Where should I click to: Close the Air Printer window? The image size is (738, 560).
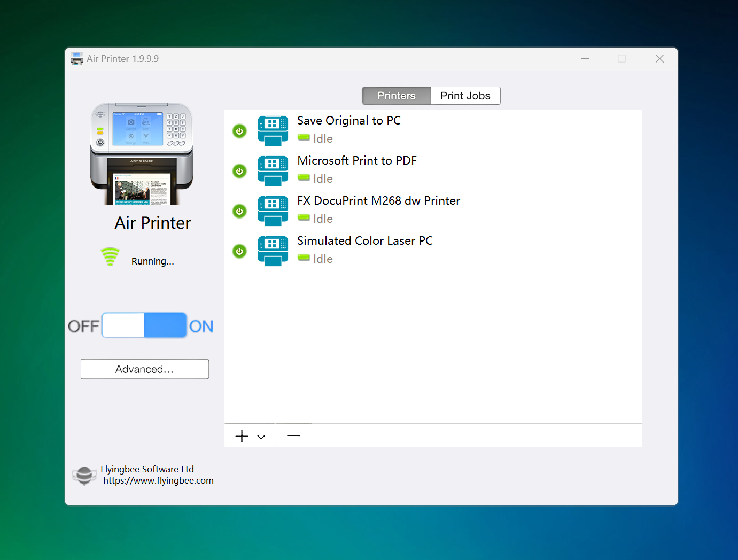660,58
